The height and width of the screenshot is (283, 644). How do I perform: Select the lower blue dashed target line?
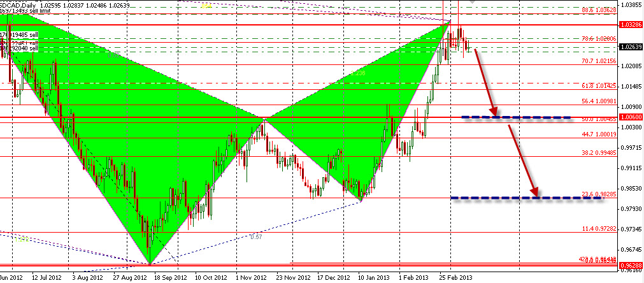coord(526,198)
